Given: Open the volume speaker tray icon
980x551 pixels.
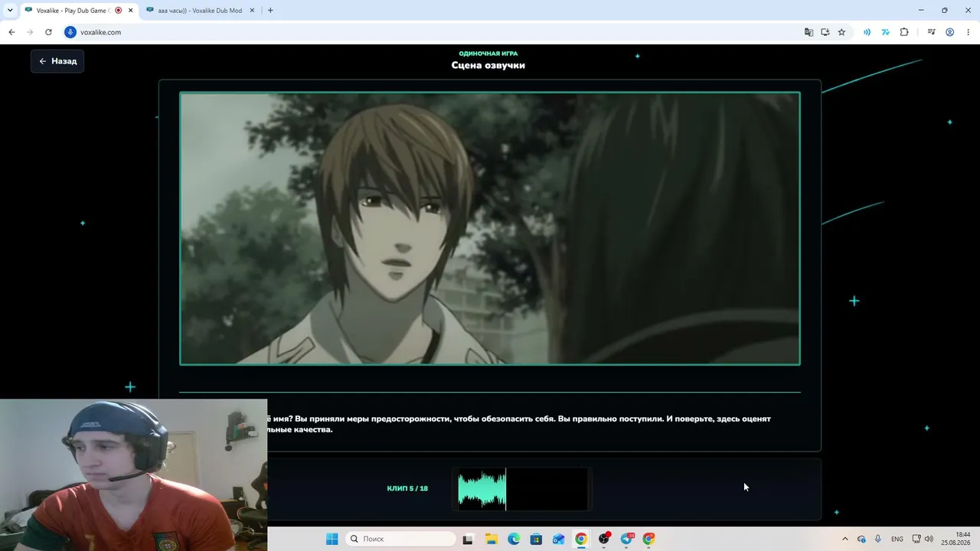Looking at the screenshot, I should 929,539.
